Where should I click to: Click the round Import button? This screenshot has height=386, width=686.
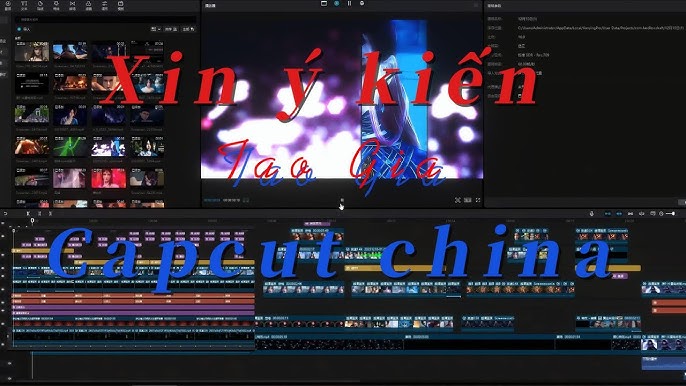[x=19, y=29]
